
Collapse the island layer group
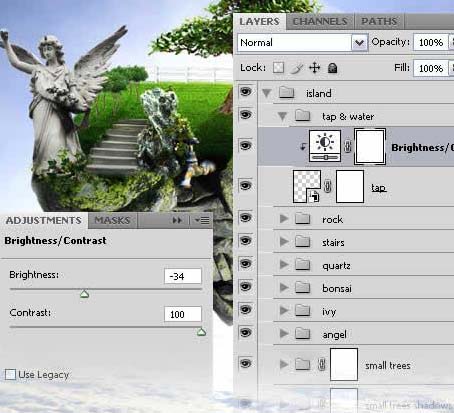266,93
